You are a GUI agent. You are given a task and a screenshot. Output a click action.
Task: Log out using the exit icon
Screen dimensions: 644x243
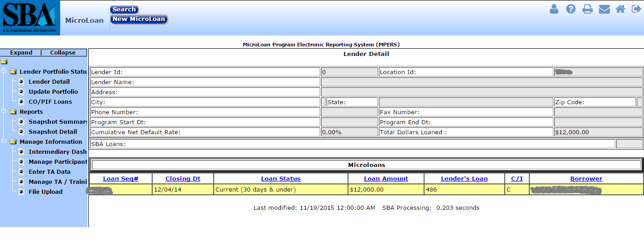pos(636,9)
